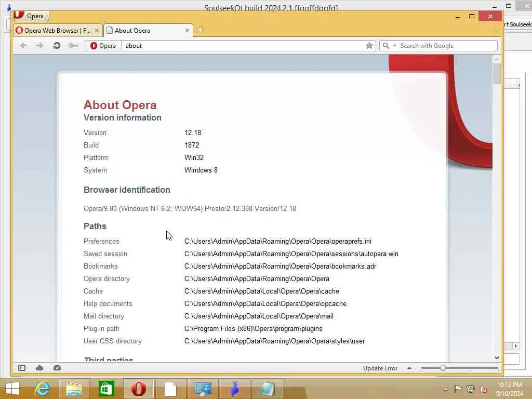Open File Explorer from taskbar
Image resolution: width=532 pixels, height=399 pixels.
[74, 389]
